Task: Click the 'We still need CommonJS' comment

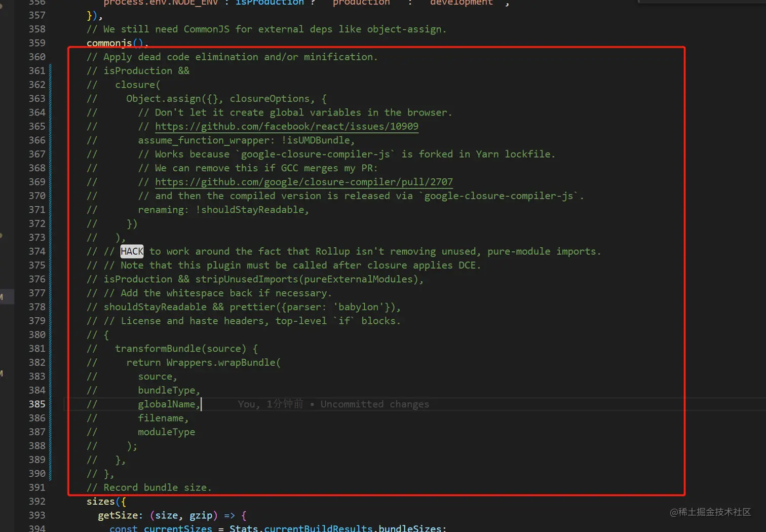Action: pos(266,29)
